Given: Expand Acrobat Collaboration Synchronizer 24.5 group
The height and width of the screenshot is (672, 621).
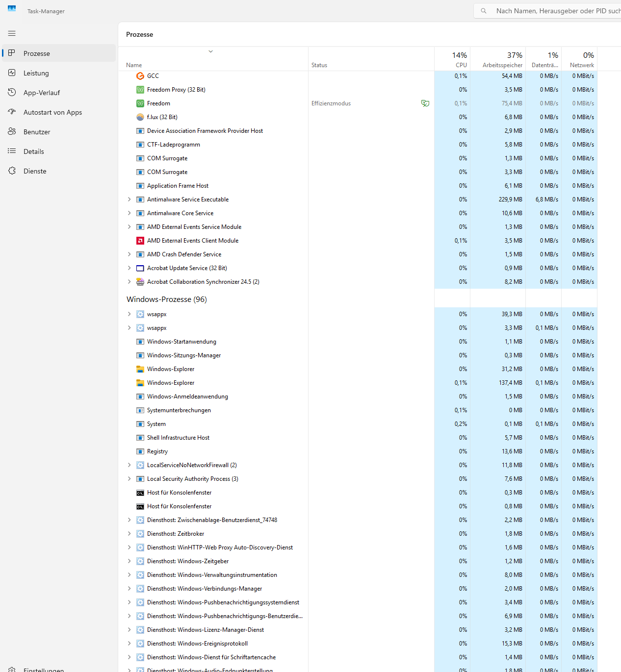Looking at the screenshot, I should tap(129, 282).
